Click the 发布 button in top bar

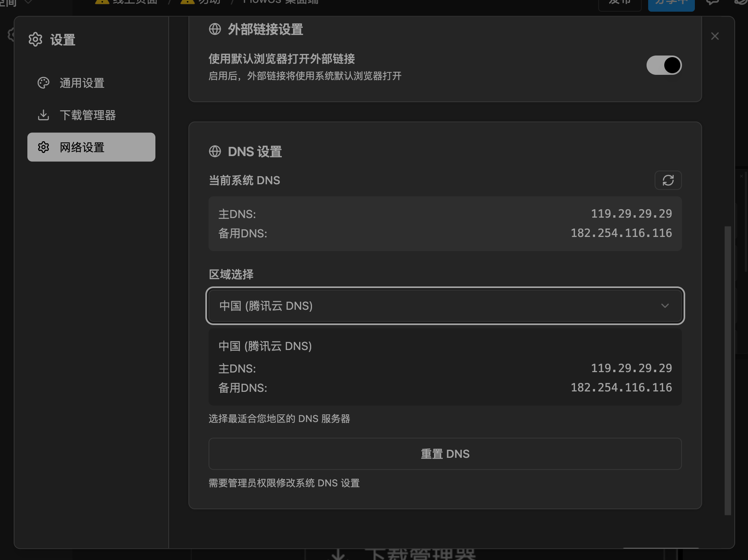tap(620, 4)
